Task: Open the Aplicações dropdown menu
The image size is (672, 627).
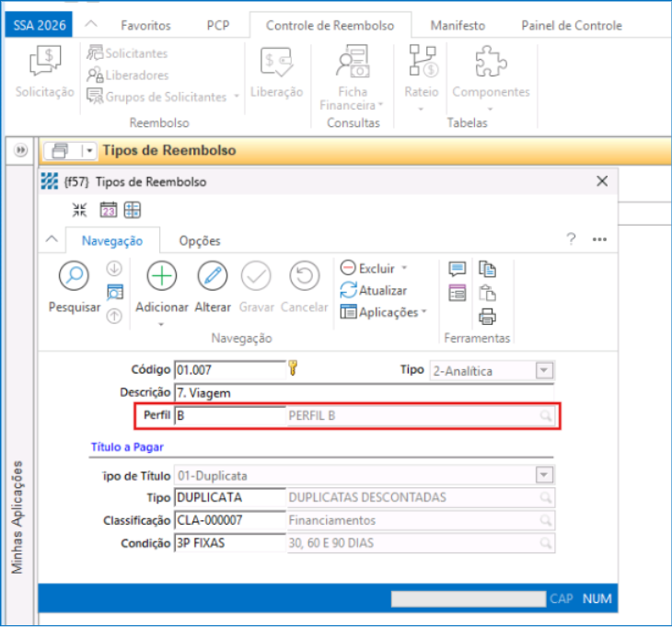Action: tap(383, 312)
